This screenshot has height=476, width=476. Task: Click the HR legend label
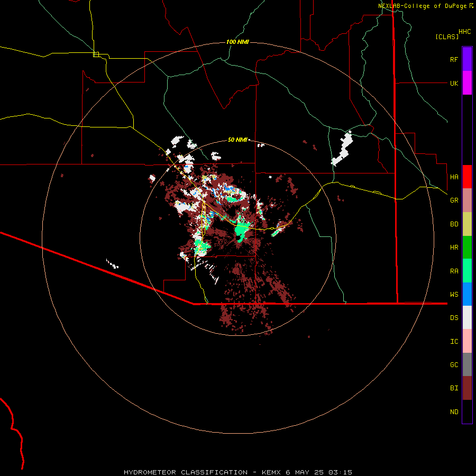point(454,248)
